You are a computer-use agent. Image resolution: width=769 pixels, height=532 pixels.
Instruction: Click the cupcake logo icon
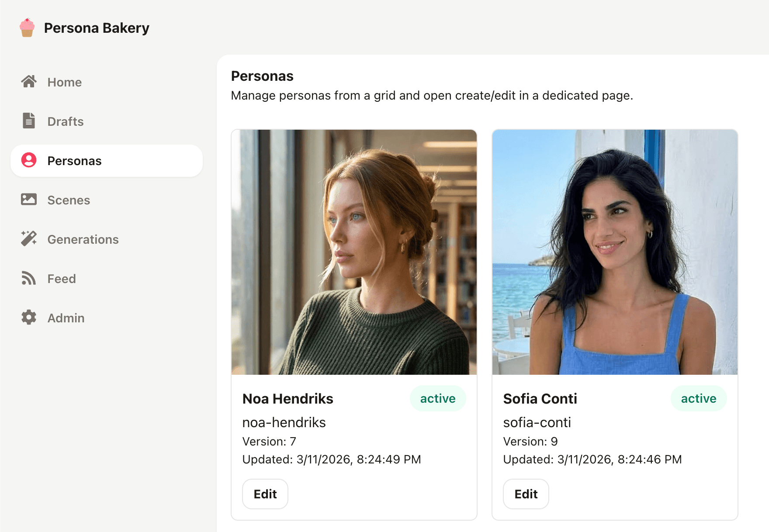[27, 27]
